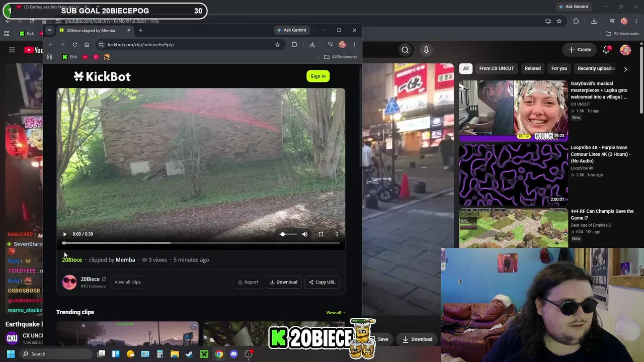
Task: Open Extensions in the YouTube browser window
Action: [x=576, y=21]
